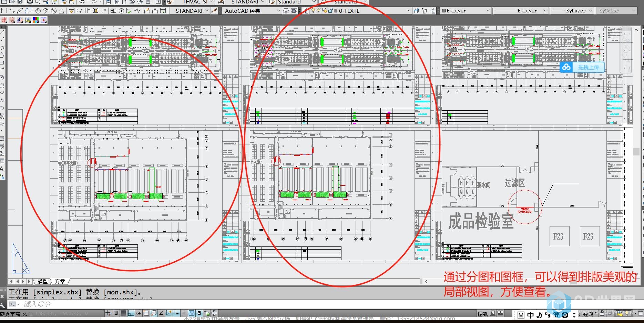Click the red 隐 toolbar icon
This screenshot has width=644, height=323.
coord(12,20)
